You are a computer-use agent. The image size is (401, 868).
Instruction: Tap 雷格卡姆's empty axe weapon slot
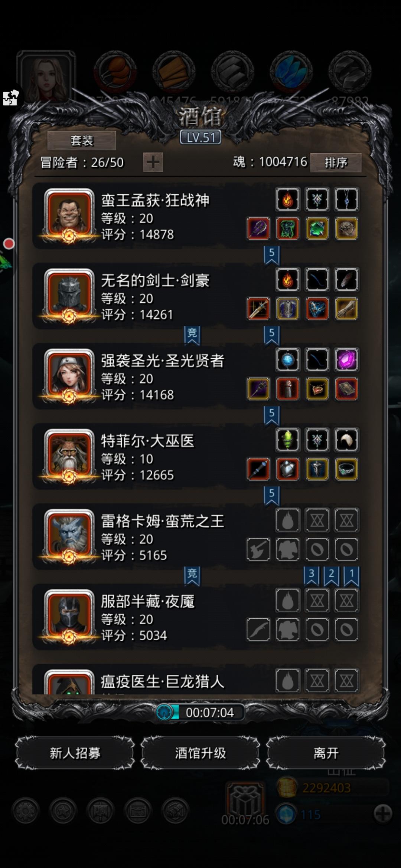pyautogui.click(x=258, y=549)
